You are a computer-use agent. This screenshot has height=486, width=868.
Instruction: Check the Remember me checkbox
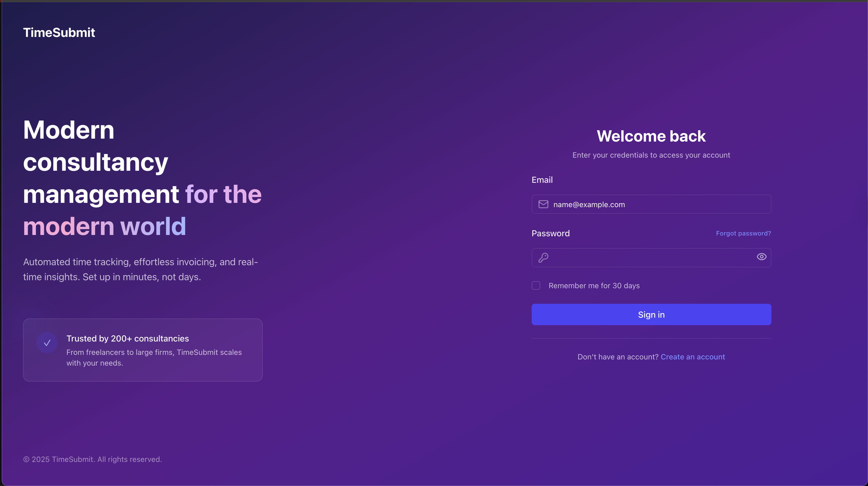click(536, 286)
